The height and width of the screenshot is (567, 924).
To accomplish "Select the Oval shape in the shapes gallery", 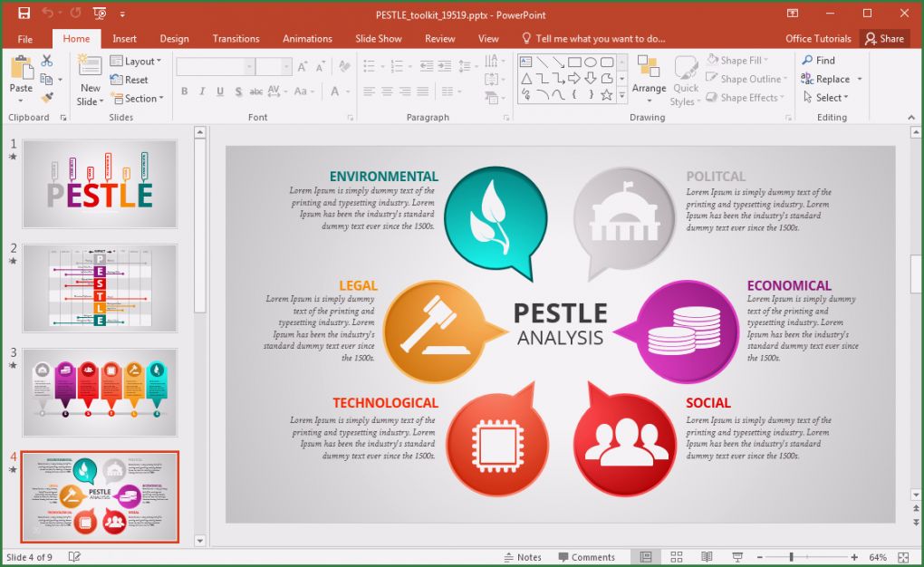I will click(590, 62).
